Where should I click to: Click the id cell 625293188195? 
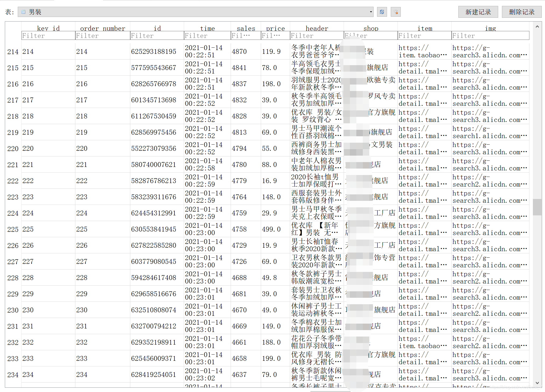point(153,51)
